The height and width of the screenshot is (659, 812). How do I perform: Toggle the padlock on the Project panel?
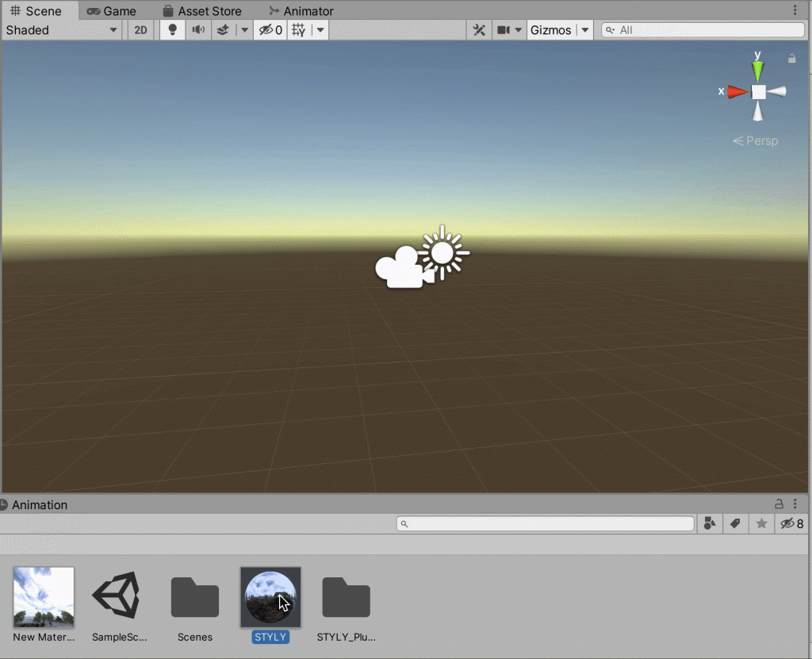[778, 504]
